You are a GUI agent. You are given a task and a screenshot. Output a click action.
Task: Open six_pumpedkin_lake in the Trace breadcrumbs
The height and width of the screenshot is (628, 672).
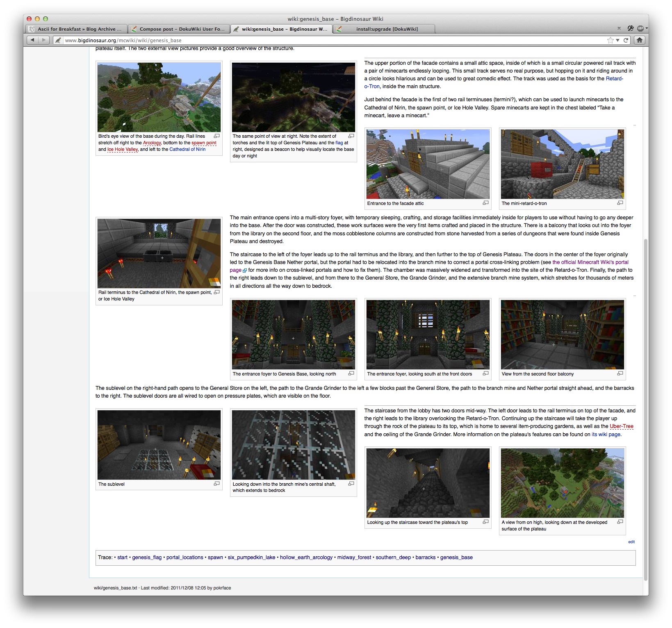click(x=251, y=557)
